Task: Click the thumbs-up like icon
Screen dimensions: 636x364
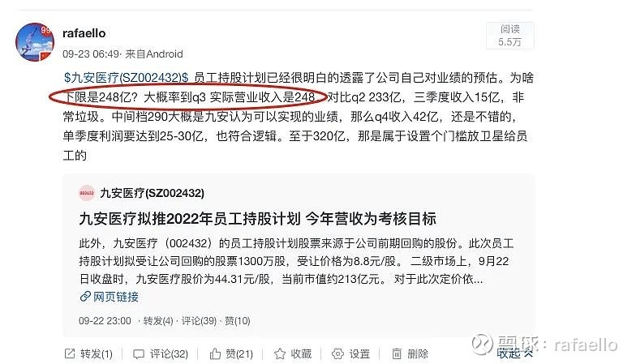Action: (215, 353)
